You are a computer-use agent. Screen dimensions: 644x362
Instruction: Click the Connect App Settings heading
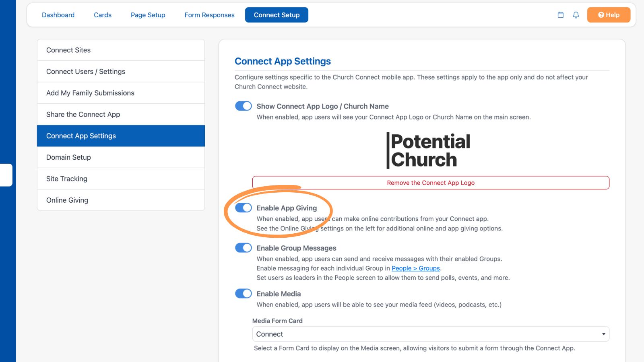pos(283,61)
